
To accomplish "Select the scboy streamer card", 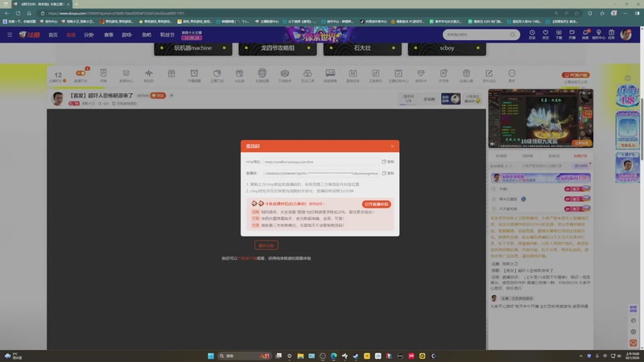I will (x=447, y=48).
